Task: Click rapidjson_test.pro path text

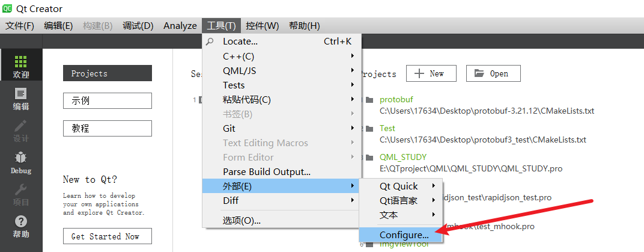Action: (x=497, y=198)
